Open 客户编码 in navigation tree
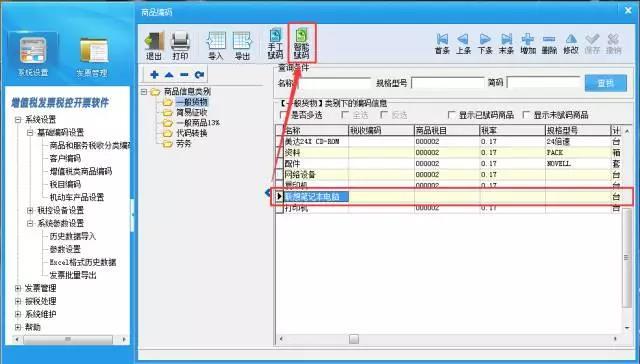This screenshot has height=364, width=640. click(x=65, y=158)
